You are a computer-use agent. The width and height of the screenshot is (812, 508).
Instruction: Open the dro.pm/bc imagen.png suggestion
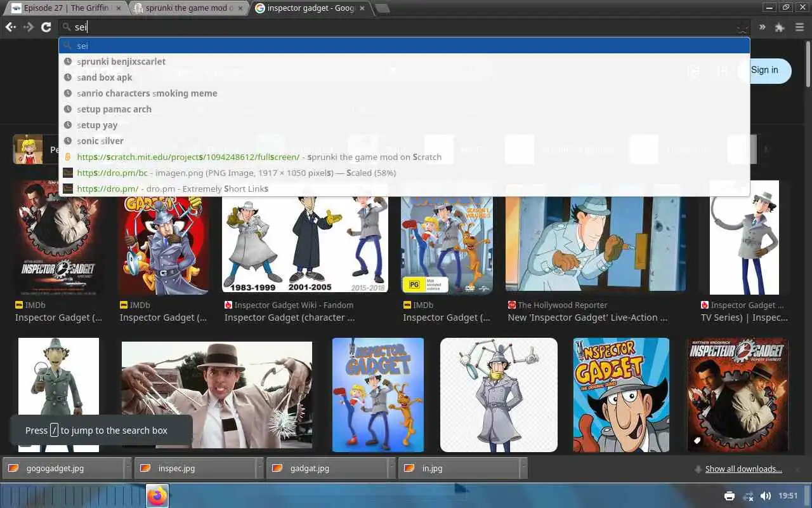click(404, 173)
